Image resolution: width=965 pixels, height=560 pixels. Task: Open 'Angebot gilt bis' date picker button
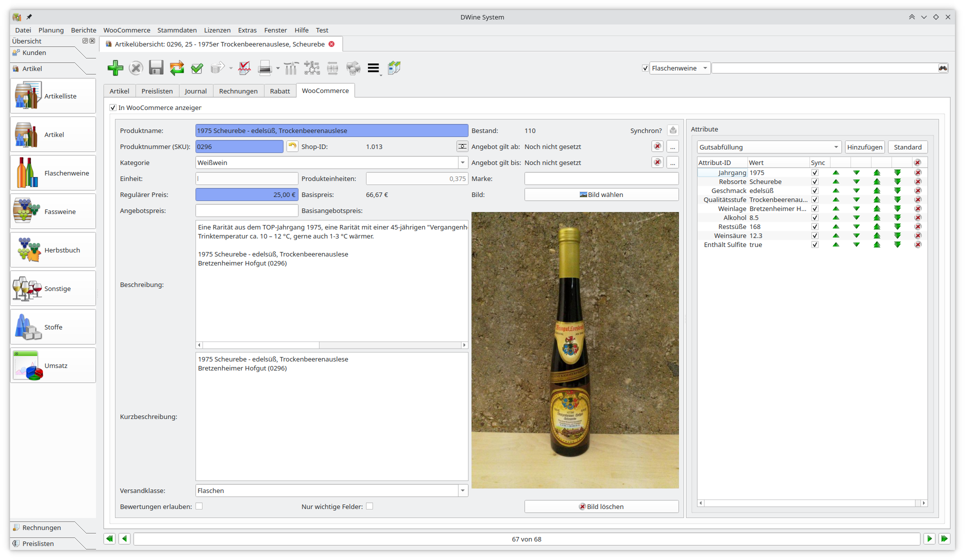[673, 162]
